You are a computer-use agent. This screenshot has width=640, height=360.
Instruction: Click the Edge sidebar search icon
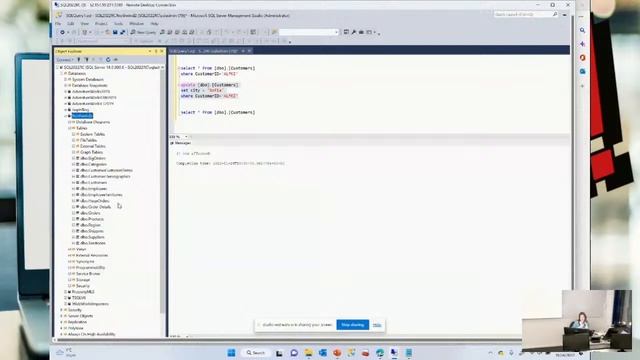pyautogui.click(x=582, y=31)
